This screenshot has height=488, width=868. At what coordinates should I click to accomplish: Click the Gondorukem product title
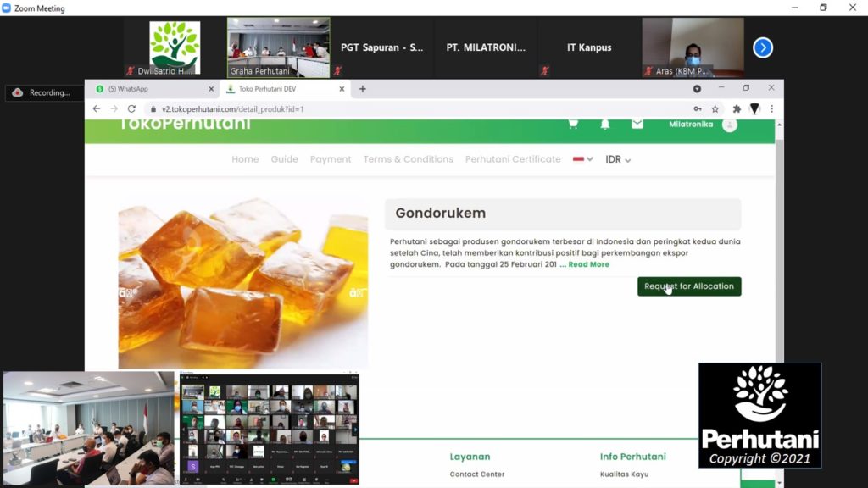point(441,213)
